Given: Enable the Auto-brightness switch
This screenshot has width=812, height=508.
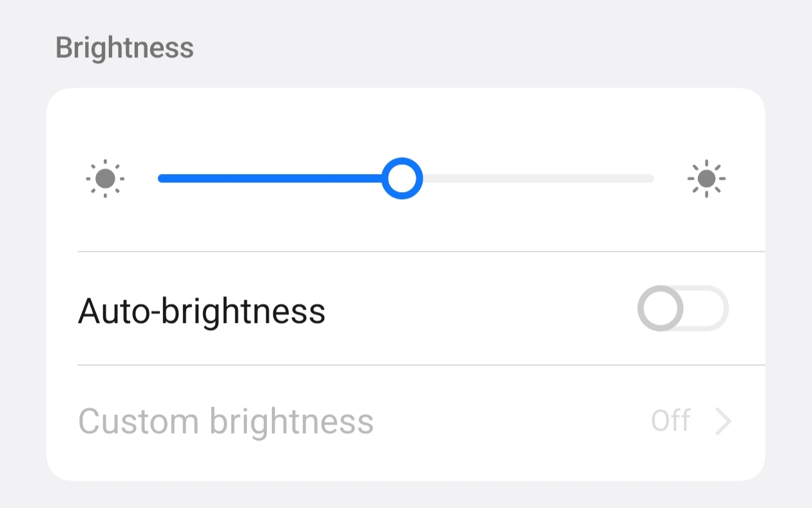Looking at the screenshot, I should pyautogui.click(x=683, y=308).
